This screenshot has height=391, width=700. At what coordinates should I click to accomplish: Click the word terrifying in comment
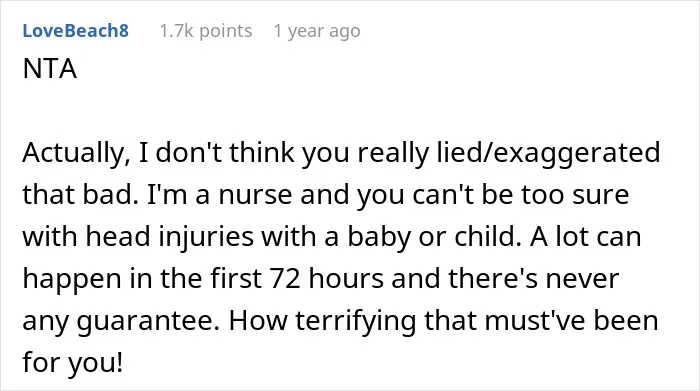355,321
